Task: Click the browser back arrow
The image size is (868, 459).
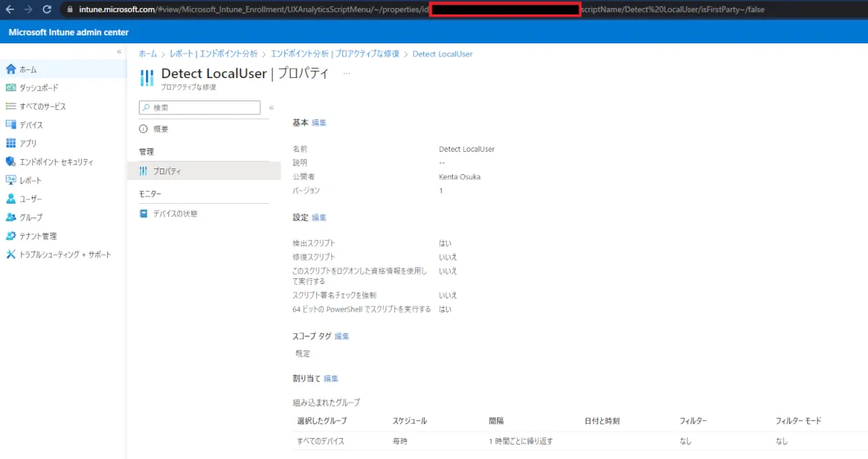Action: 9,9
